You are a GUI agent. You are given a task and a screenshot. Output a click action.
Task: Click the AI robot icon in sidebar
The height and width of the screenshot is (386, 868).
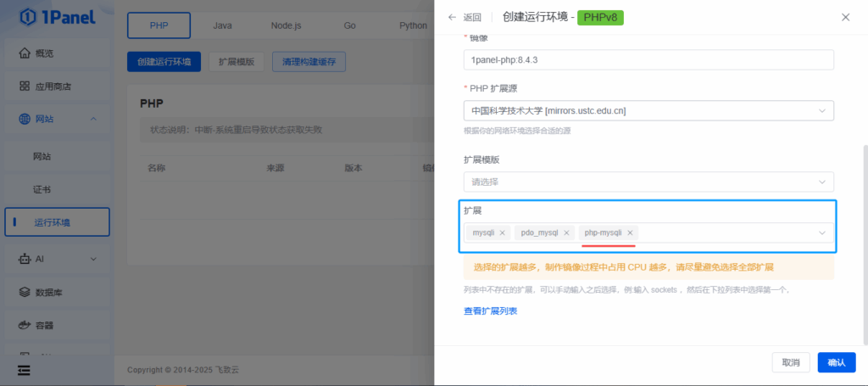coord(25,258)
